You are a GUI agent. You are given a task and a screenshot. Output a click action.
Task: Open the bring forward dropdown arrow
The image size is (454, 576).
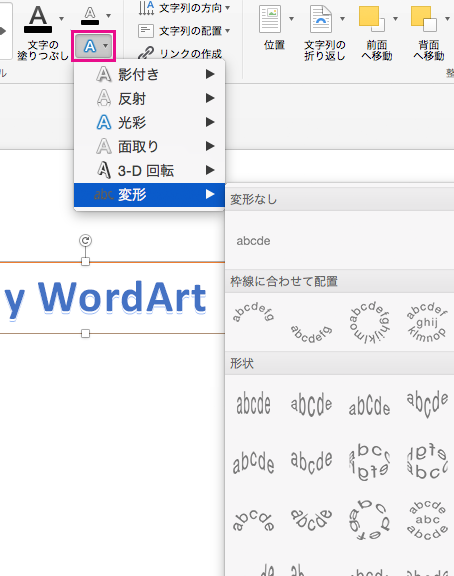pos(396,18)
